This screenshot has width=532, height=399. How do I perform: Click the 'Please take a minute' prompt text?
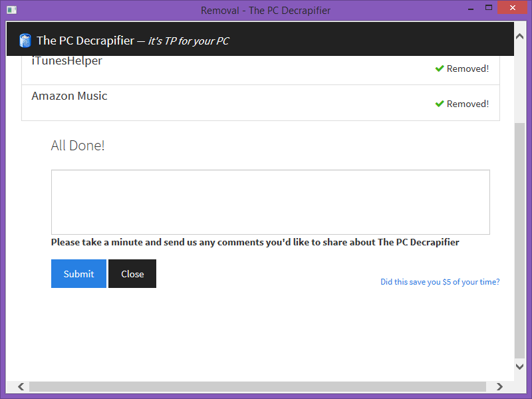pos(255,242)
